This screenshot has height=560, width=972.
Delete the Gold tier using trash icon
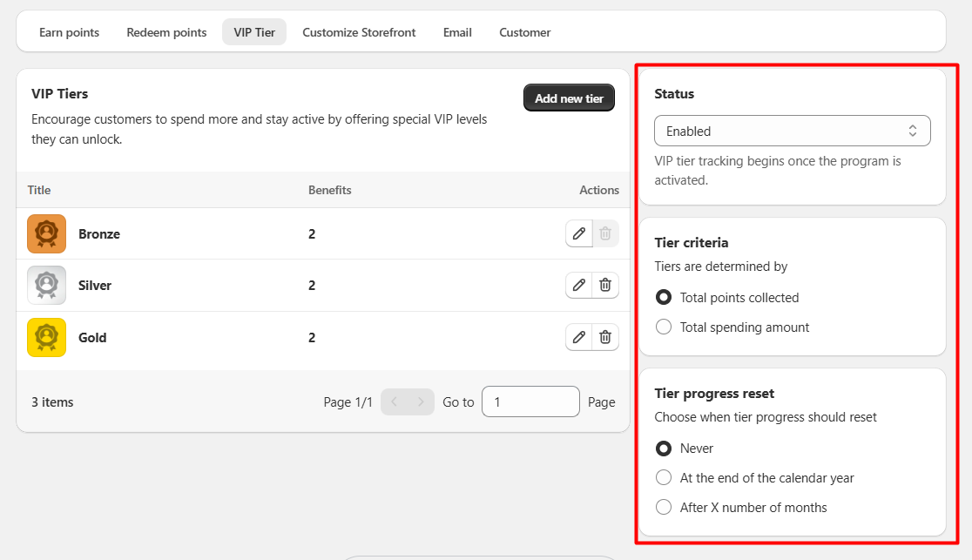click(x=605, y=337)
